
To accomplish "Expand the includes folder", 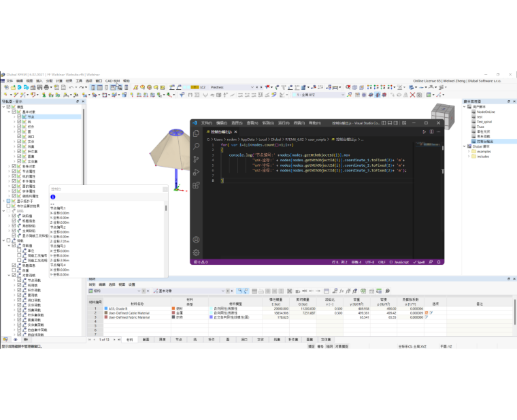I will (469, 157).
